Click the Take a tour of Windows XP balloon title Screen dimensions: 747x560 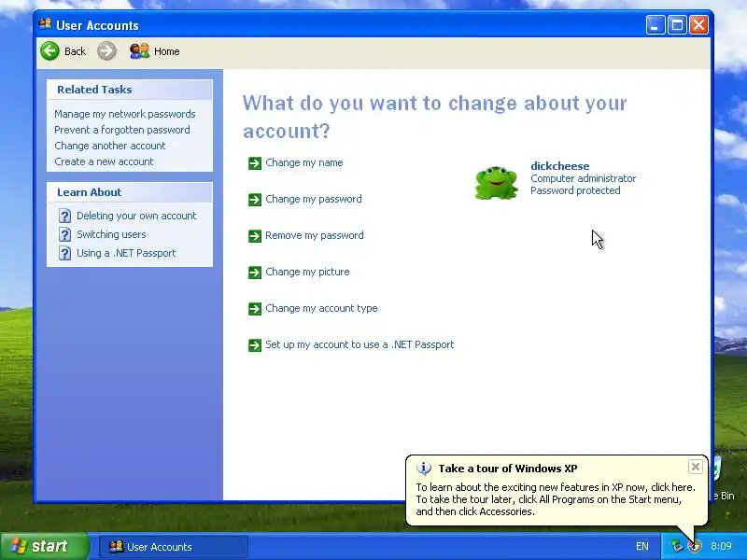[508, 469]
